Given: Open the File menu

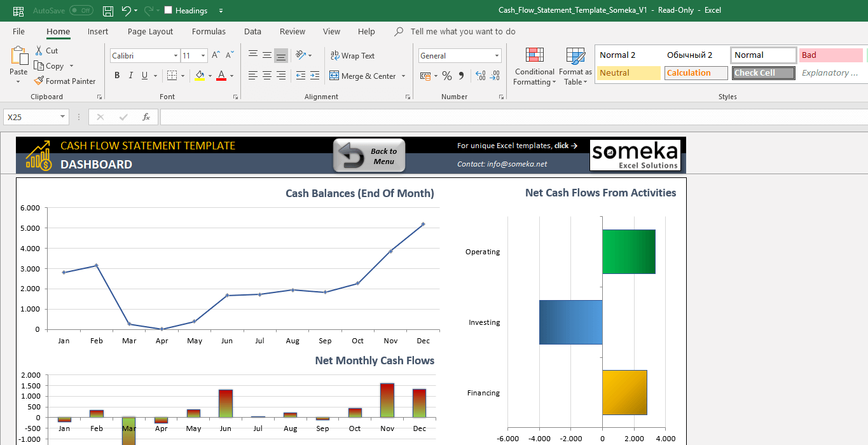Looking at the screenshot, I should click(x=18, y=31).
